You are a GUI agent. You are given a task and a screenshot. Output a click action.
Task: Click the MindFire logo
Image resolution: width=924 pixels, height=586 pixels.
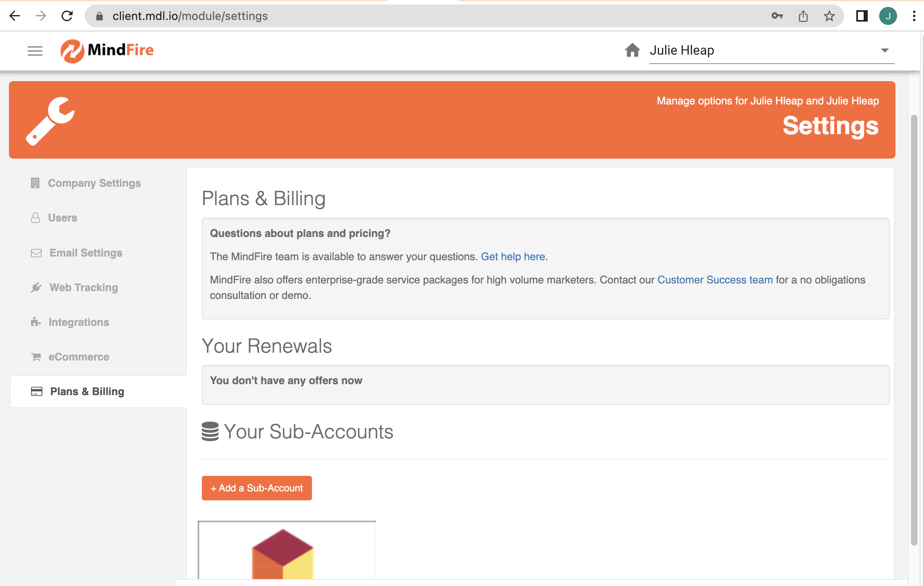[107, 51]
